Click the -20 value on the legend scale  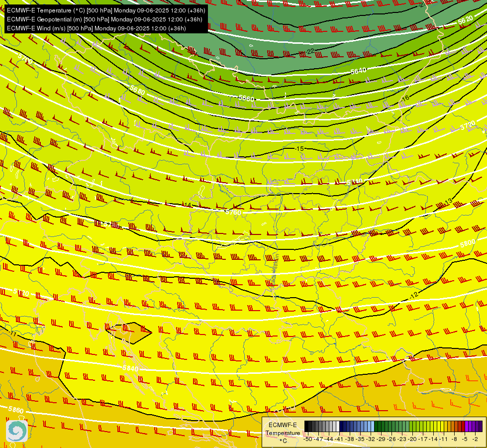[x=412, y=439]
